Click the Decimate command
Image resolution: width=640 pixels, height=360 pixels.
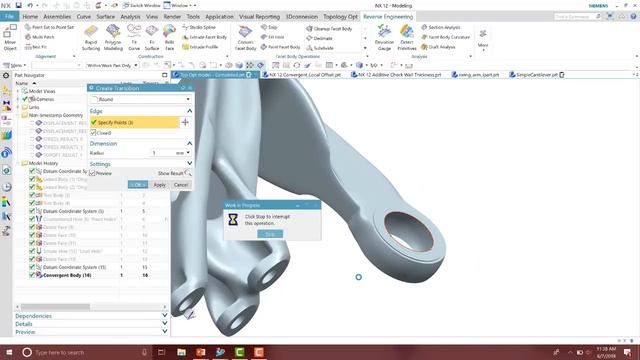[x=319, y=38]
